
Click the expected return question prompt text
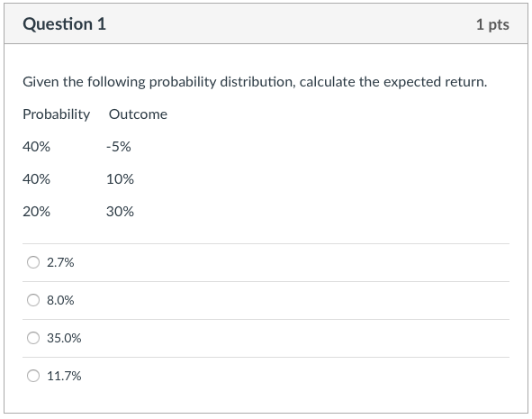[x=255, y=82]
